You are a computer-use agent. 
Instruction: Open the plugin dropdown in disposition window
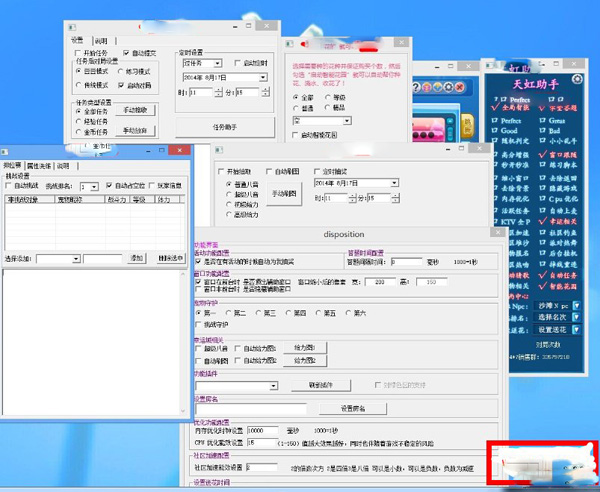pos(274,386)
